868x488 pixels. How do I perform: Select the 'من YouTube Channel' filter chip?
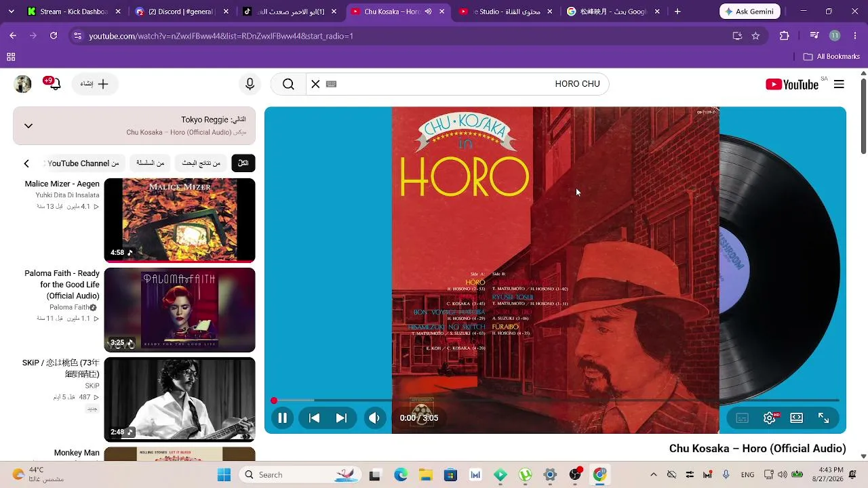pos(84,163)
